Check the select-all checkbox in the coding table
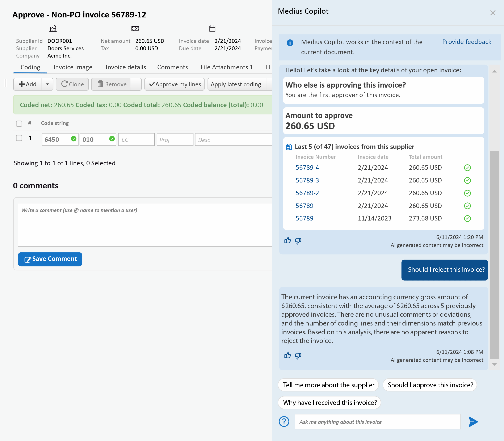Screen dimensions: 504x441 tap(19, 123)
